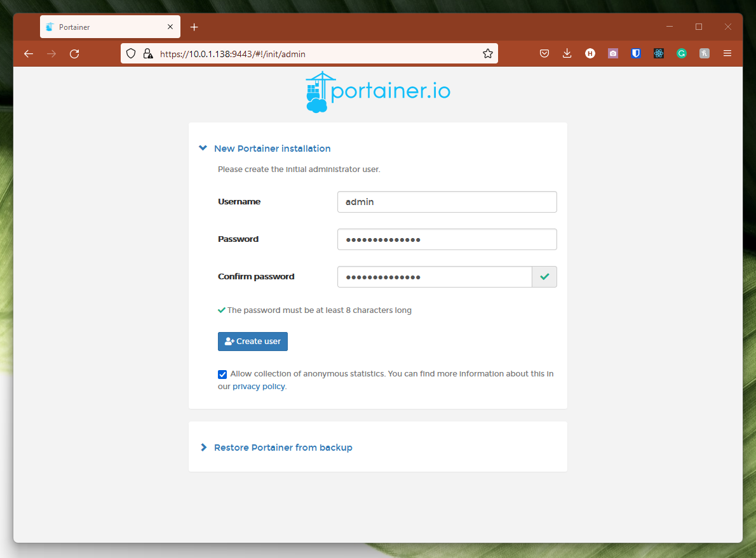Click the 'Confirm password' label

coord(256,277)
